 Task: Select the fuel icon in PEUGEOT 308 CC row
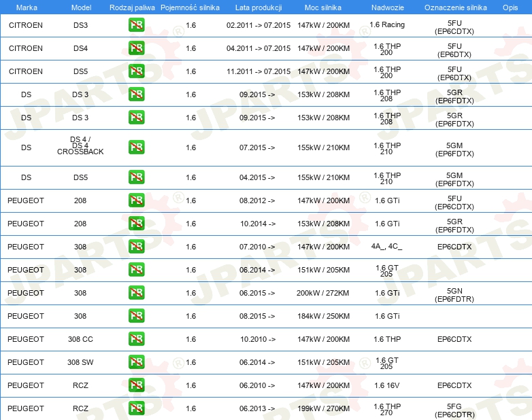click(x=136, y=339)
